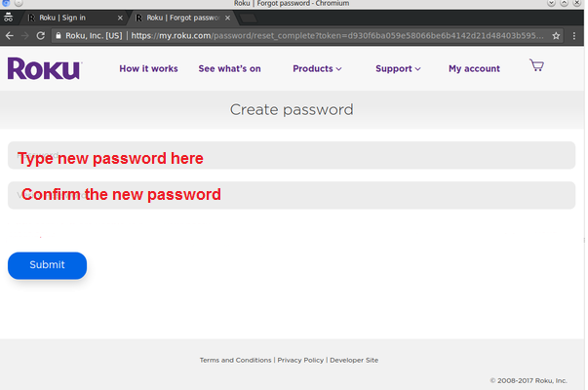Click the blue Submit button
Image resolution: width=588 pixels, height=390 pixels.
tap(47, 265)
